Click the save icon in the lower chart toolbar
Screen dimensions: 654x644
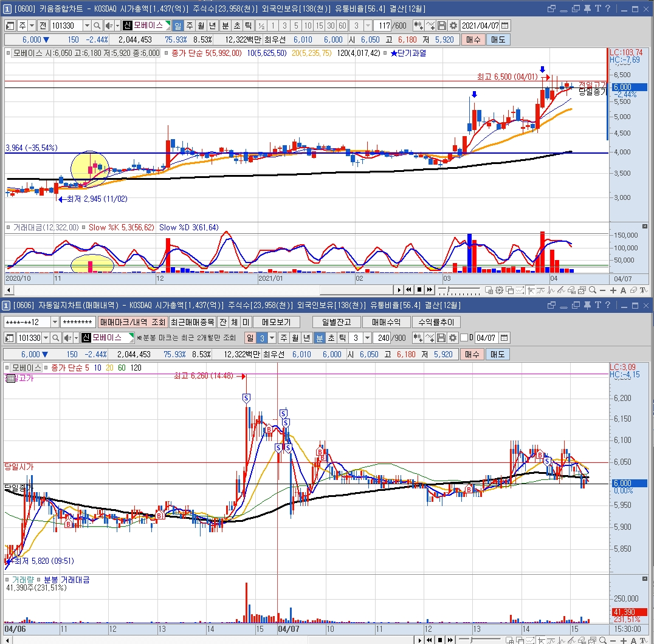[x=441, y=338]
